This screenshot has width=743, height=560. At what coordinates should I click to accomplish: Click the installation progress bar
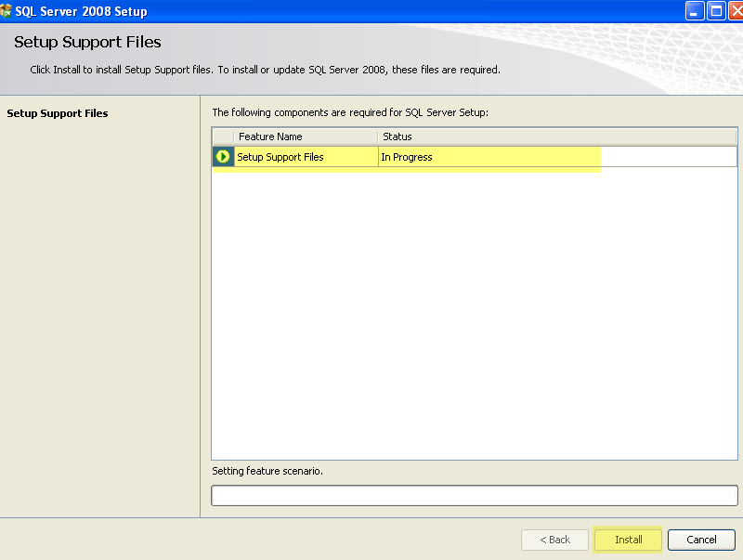(475, 495)
